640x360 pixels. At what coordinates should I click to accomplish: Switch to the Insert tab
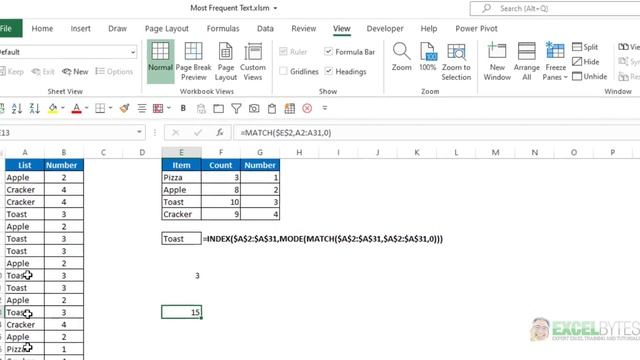tap(80, 29)
